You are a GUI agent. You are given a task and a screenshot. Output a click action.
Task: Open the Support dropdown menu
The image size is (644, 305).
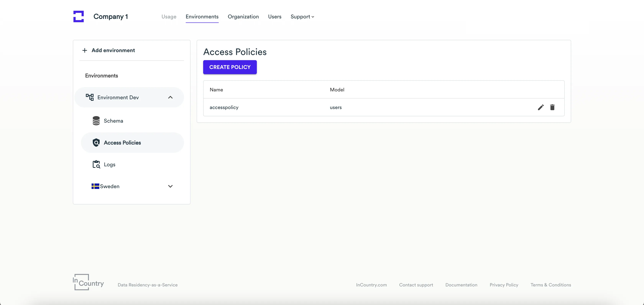[x=302, y=17]
